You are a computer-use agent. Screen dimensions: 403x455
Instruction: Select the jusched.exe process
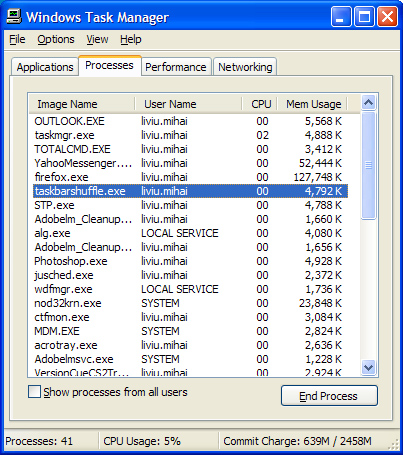coord(190,275)
